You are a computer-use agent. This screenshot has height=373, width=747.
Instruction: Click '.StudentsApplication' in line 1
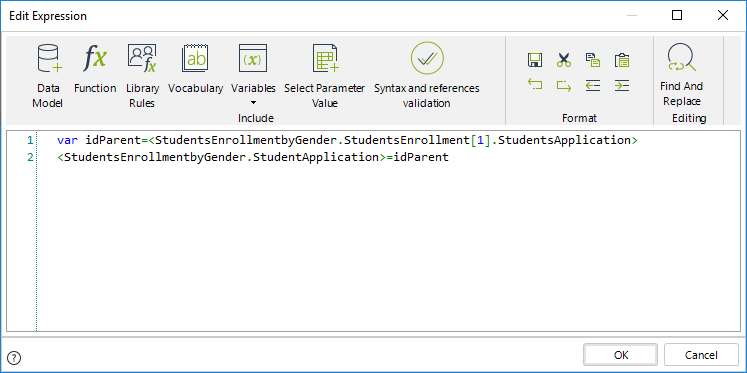click(x=561, y=140)
